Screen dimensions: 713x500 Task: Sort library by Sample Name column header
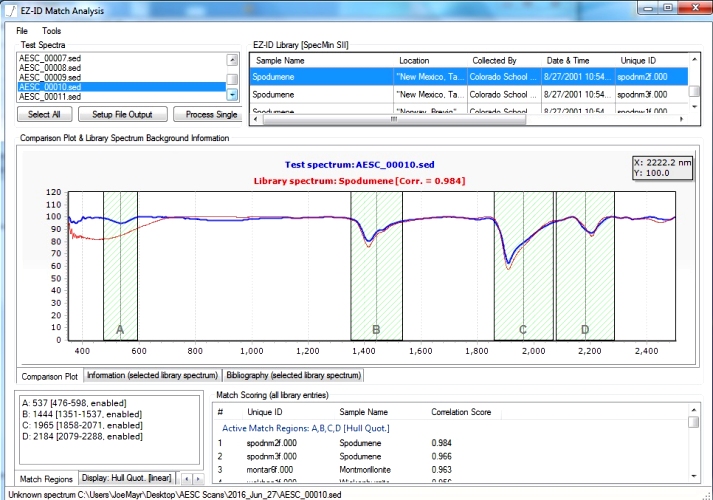pos(281,61)
